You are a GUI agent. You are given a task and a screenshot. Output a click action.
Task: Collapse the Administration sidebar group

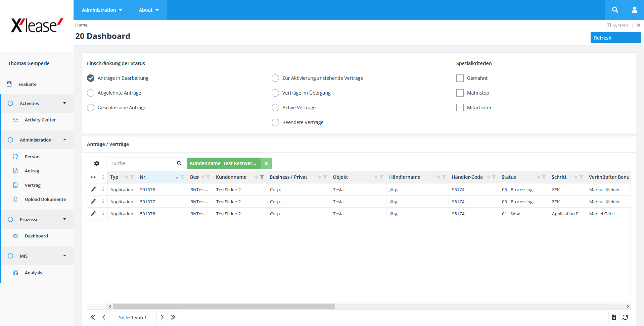point(65,140)
